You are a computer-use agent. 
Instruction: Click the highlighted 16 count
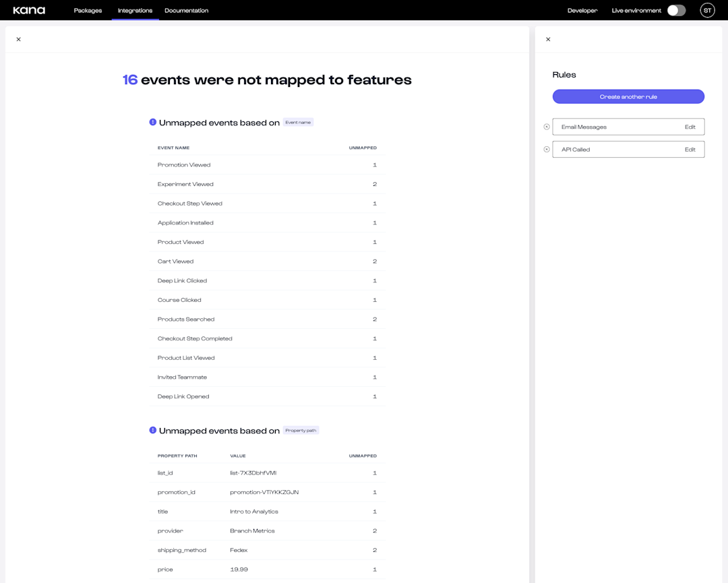coord(130,80)
